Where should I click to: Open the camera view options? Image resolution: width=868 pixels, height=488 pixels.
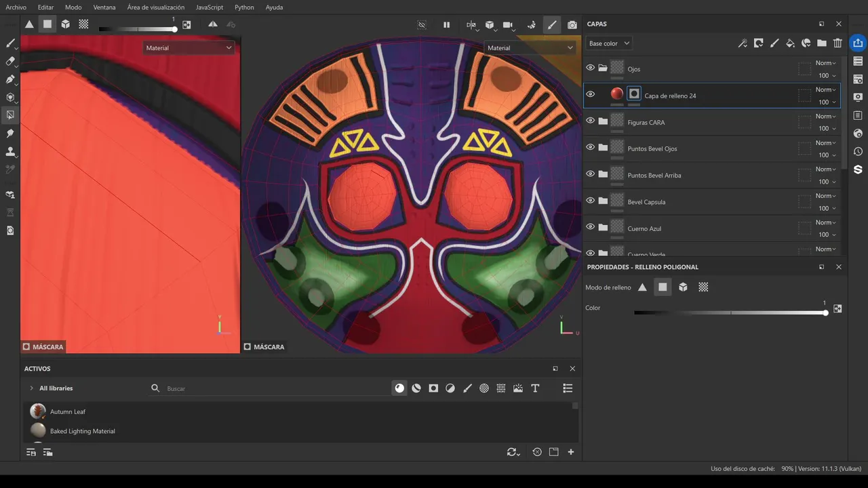pyautogui.click(x=509, y=25)
